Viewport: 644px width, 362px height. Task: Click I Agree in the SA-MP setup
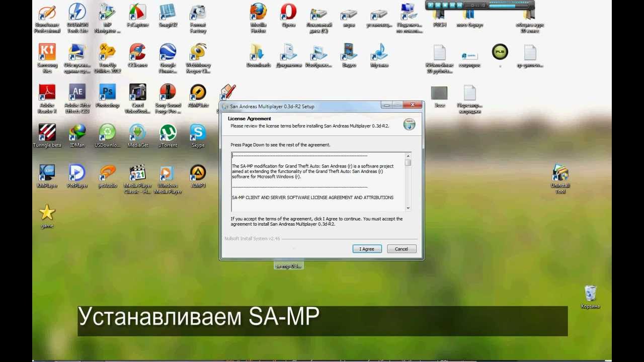tap(367, 249)
